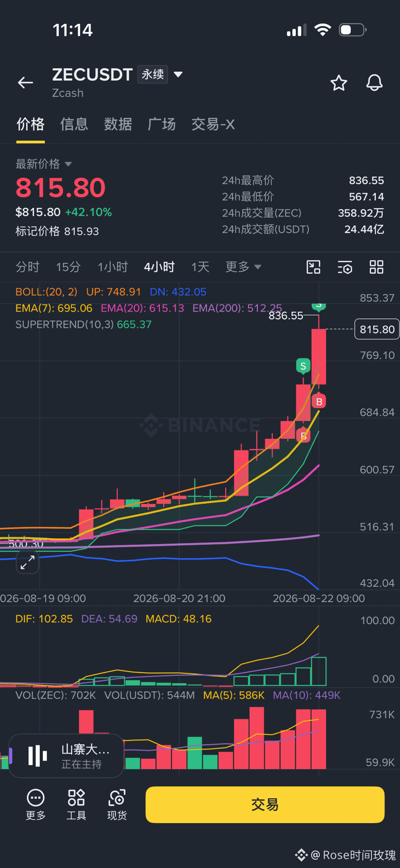Open 工具 tools icon in bottom bar

coord(76,805)
